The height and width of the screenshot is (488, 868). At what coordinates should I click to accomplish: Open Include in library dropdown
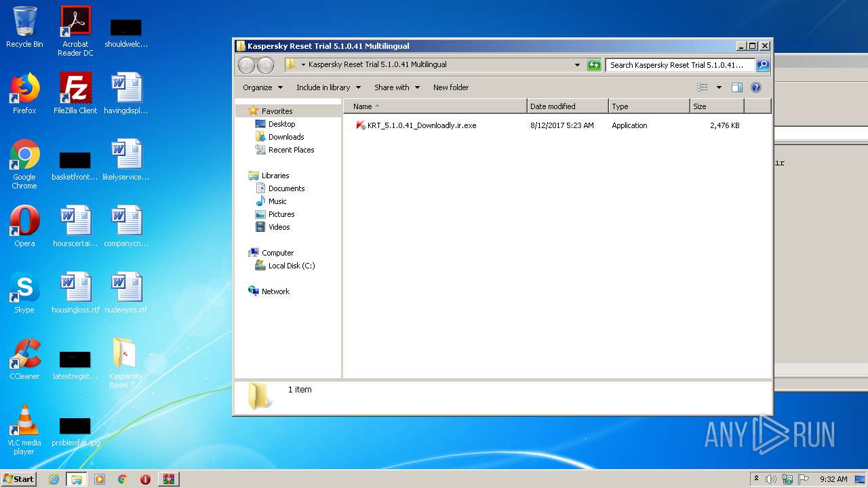click(328, 87)
